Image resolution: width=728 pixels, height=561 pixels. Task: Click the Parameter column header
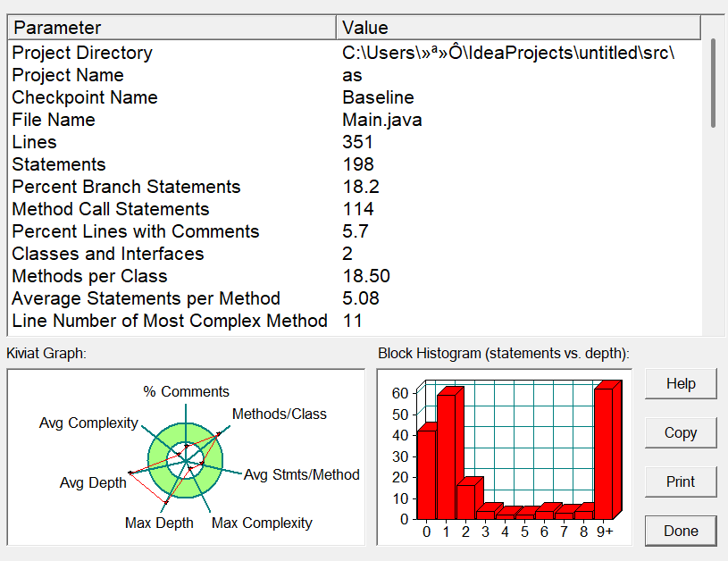click(x=172, y=28)
